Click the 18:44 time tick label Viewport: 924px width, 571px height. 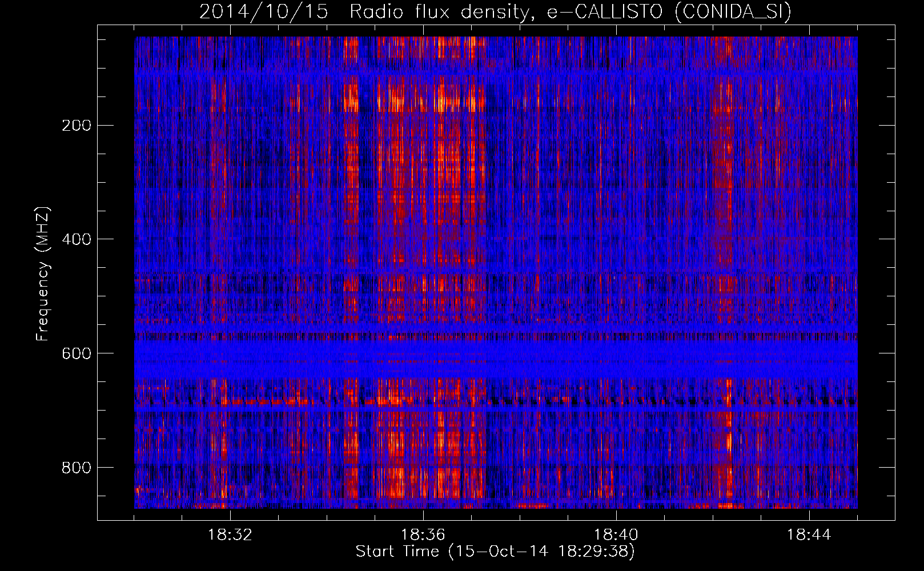click(x=809, y=535)
